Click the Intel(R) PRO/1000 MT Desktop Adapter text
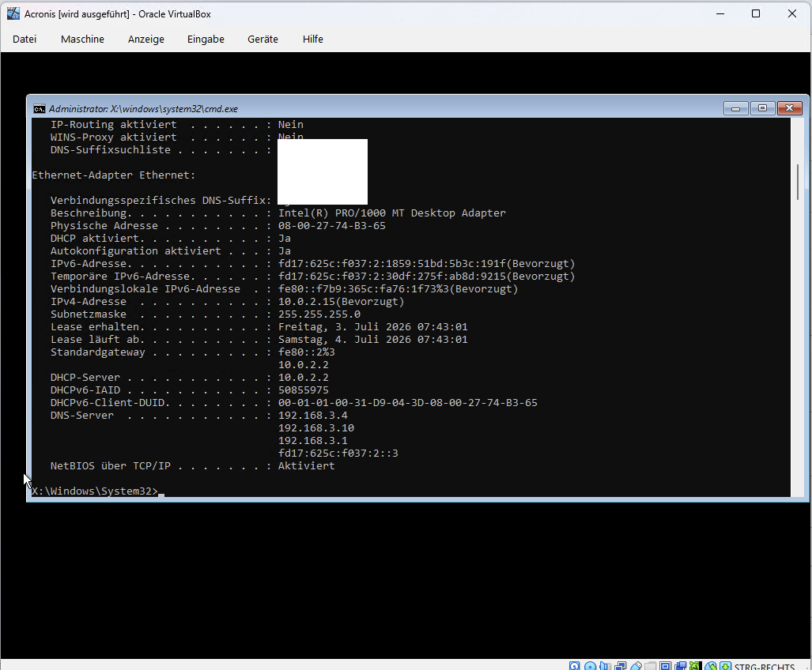812x670 pixels. click(x=392, y=213)
